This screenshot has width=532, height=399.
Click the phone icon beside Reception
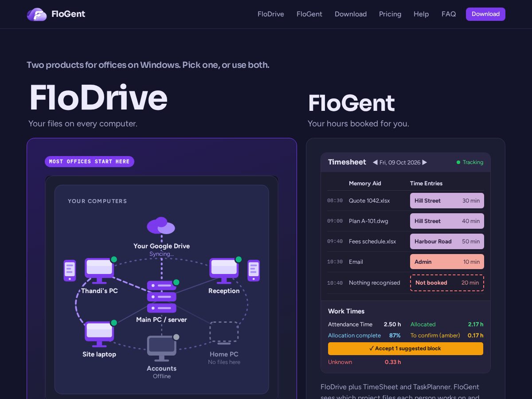tap(254, 270)
